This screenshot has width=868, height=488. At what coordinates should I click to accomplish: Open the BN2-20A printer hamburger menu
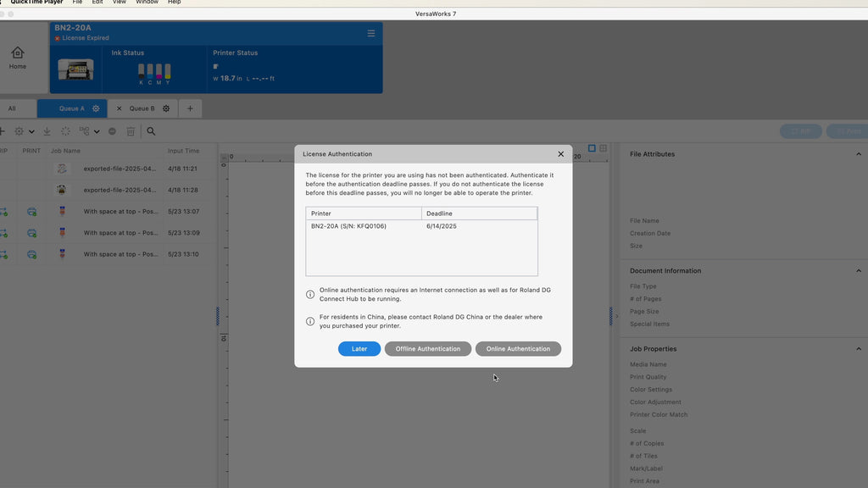pyautogui.click(x=371, y=33)
